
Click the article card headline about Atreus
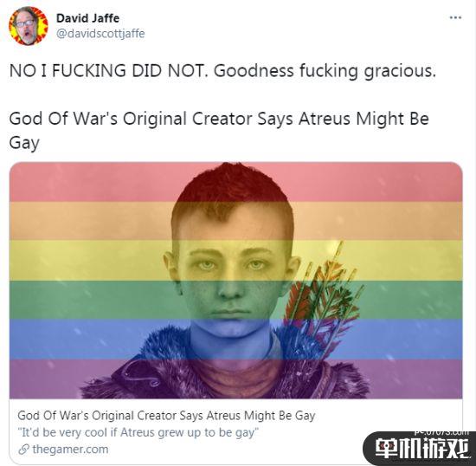click(166, 415)
